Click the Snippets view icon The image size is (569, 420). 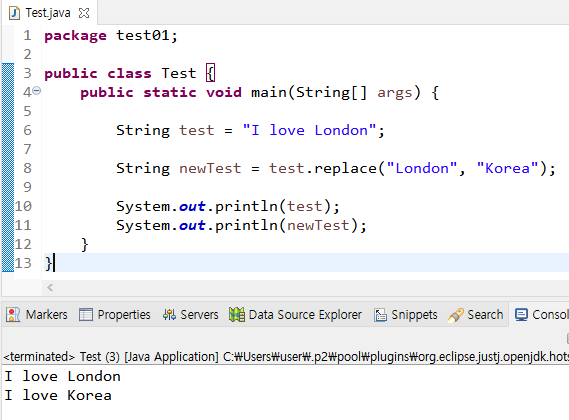click(x=380, y=315)
